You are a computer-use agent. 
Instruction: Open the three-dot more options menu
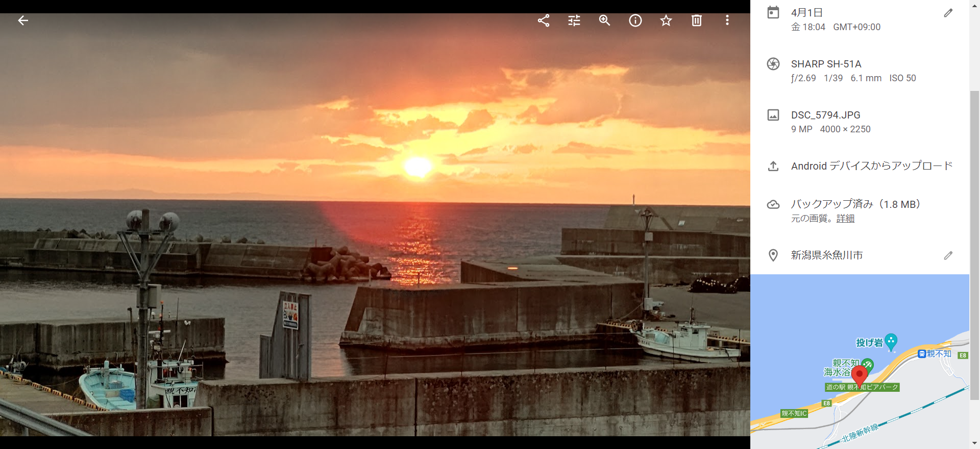click(x=727, y=20)
